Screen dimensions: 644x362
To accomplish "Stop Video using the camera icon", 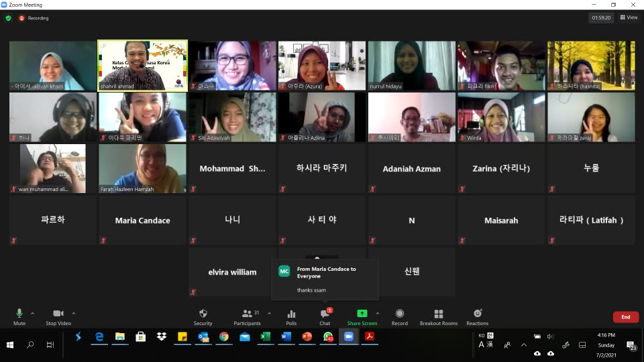I will tap(58, 317).
